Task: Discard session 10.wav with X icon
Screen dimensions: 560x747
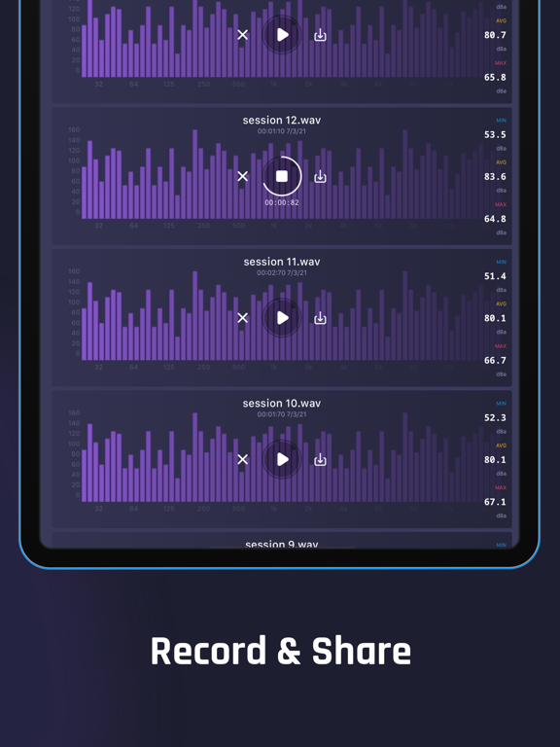Action: [x=243, y=459]
